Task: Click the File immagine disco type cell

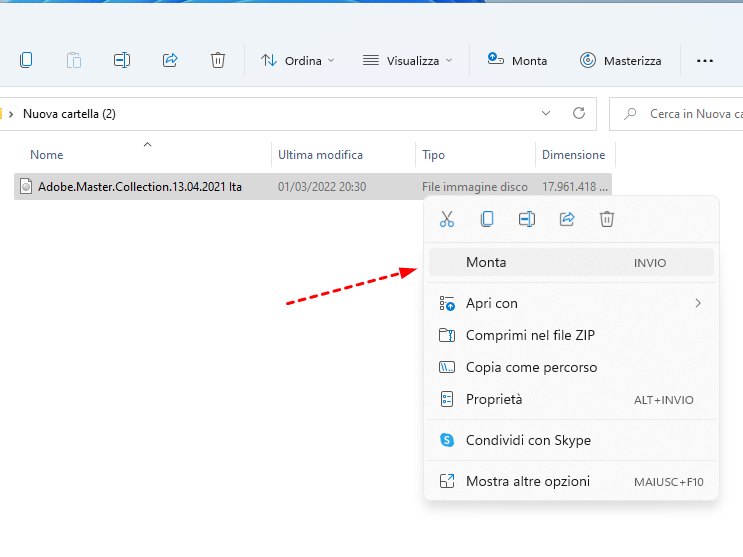Action: [475, 187]
